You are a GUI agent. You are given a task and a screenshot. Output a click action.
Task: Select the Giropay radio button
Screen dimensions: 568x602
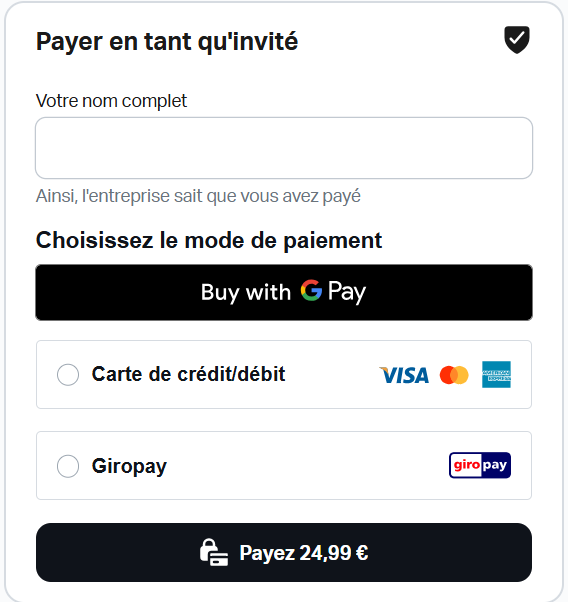click(x=68, y=466)
